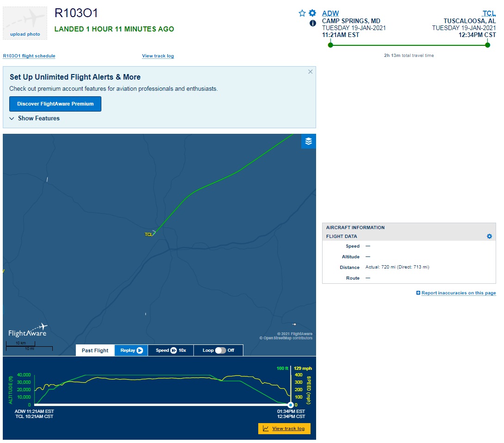This screenshot has height=443, width=504.
Task: Click departure dot on travel progress line
Action: [330, 45]
